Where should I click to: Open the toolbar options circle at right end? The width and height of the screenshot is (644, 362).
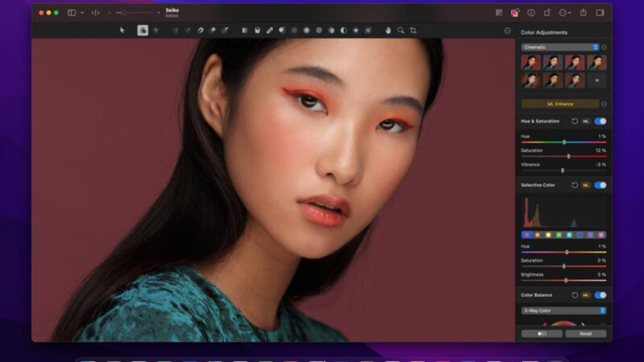pyautogui.click(x=507, y=31)
